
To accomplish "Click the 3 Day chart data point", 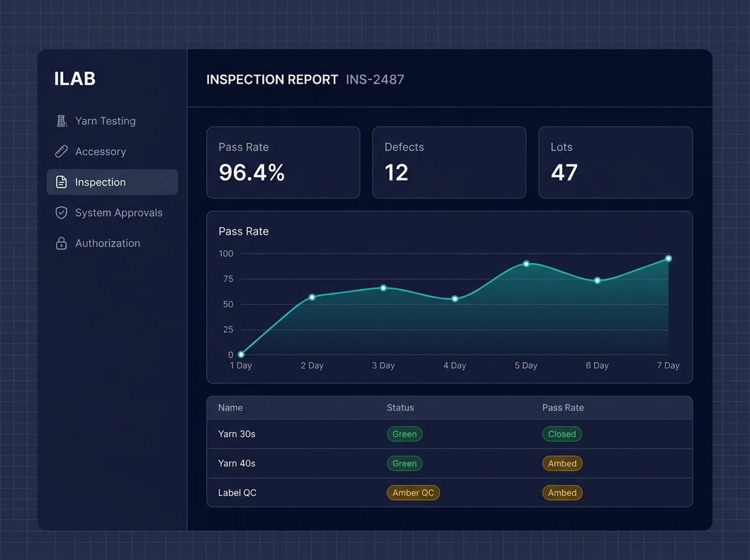I will coord(384,288).
